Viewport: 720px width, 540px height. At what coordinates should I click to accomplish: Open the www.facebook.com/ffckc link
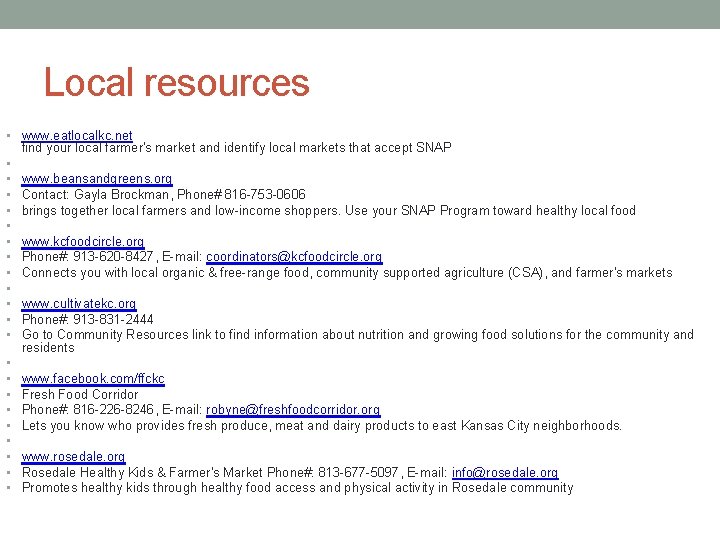point(93,378)
